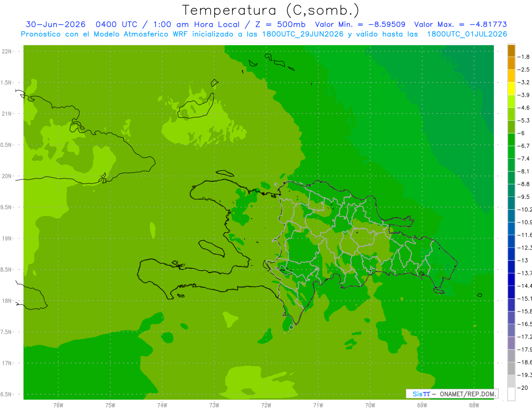Screen dimensions: 532x411
Task: Select the olive-green swatch between -5.3 and -6
Action: pyautogui.click(x=511, y=126)
